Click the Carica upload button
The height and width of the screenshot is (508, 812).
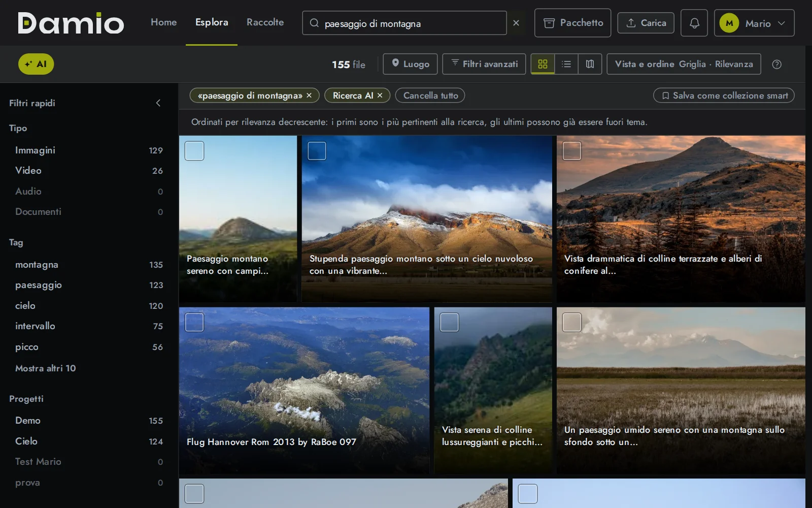tap(646, 23)
